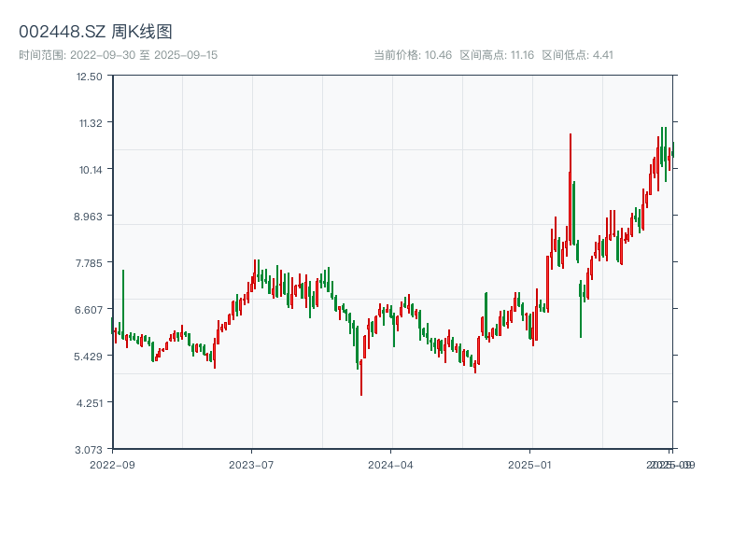Click the 8.963 y-axis price label
Image resolution: width=747 pixels, height=560 pixels.
tap(90, 216)
